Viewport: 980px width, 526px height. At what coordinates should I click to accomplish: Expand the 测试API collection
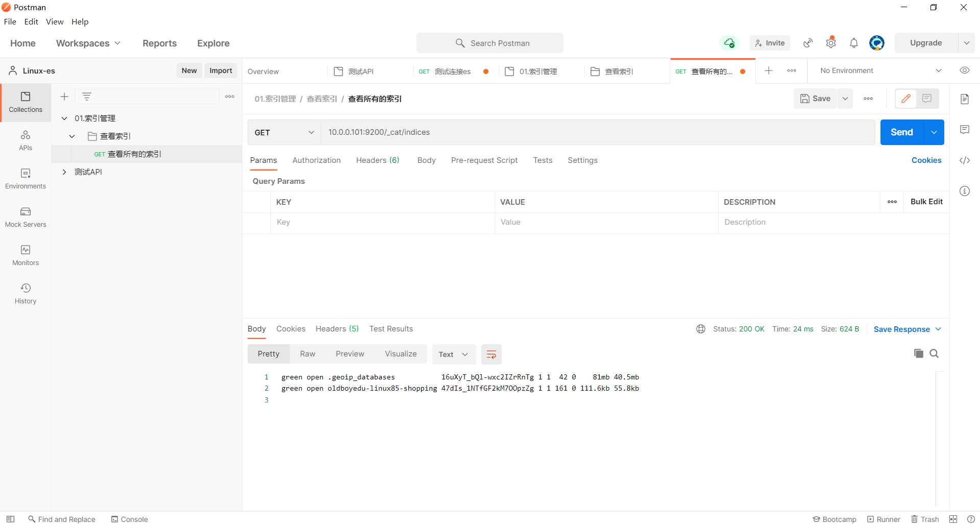64,172
